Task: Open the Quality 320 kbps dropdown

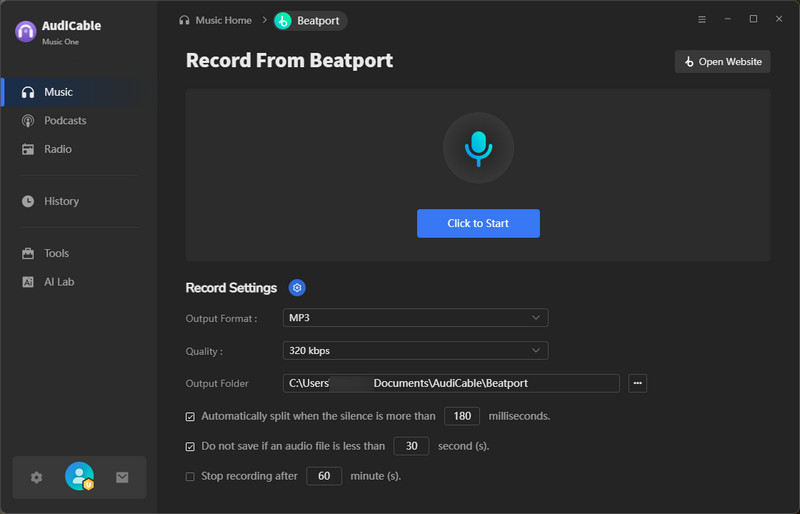Action: (x=415, y=351)
